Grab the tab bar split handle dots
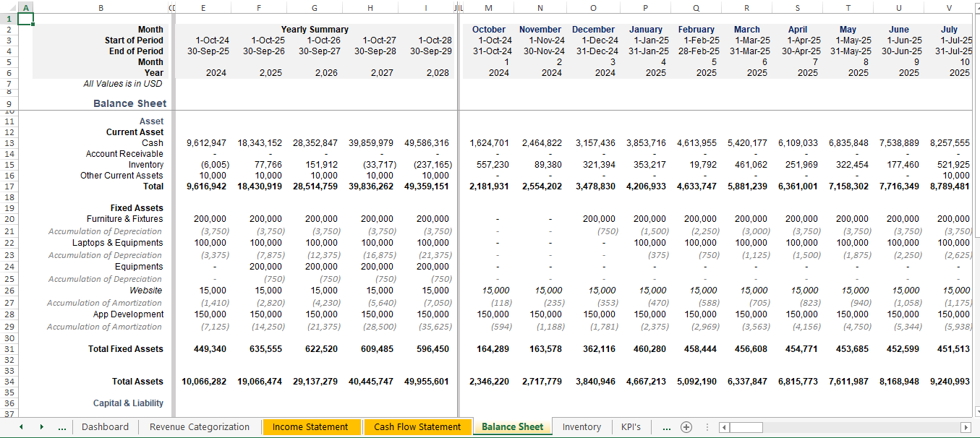Viewport: 980px width, 438px height. [x=707, y=427]
